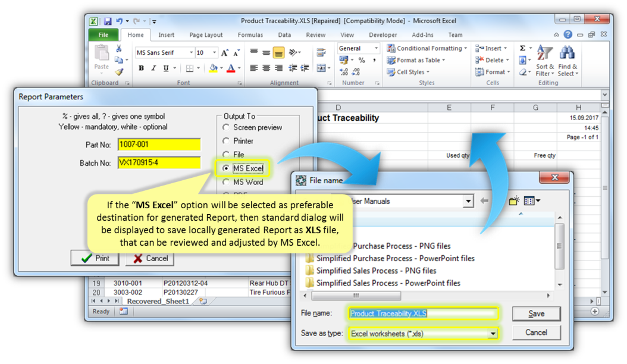Screen dimensions: 627x364
Task: Click the Decrease Font Size icon
Action: tap(237, 53)
